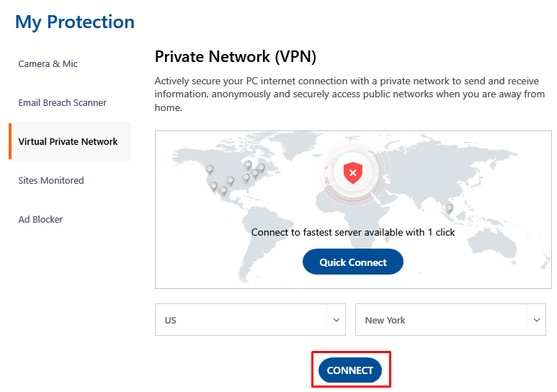The image size is (557, 392).
Task: Click the CONNECT button
Action: [350, 370]
